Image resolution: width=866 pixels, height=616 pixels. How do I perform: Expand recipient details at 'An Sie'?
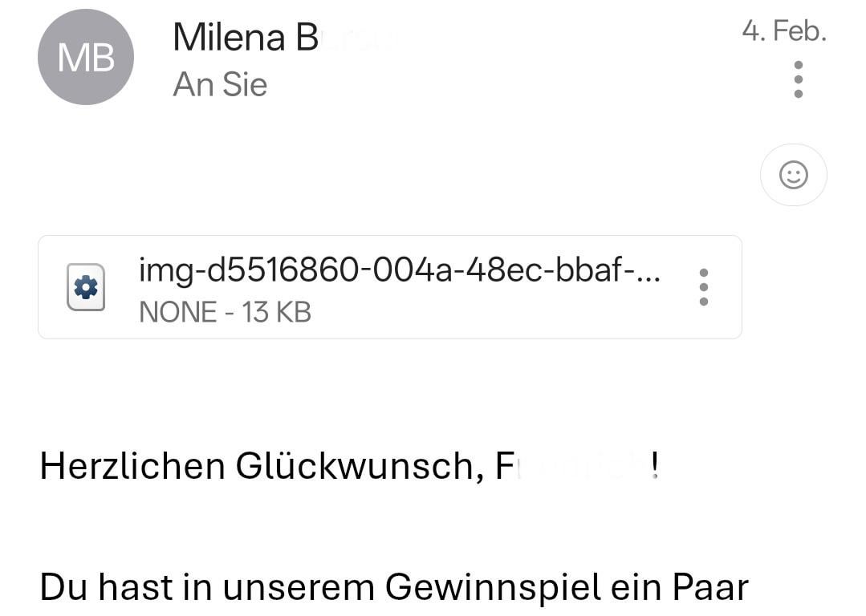(x=220, y=84)
